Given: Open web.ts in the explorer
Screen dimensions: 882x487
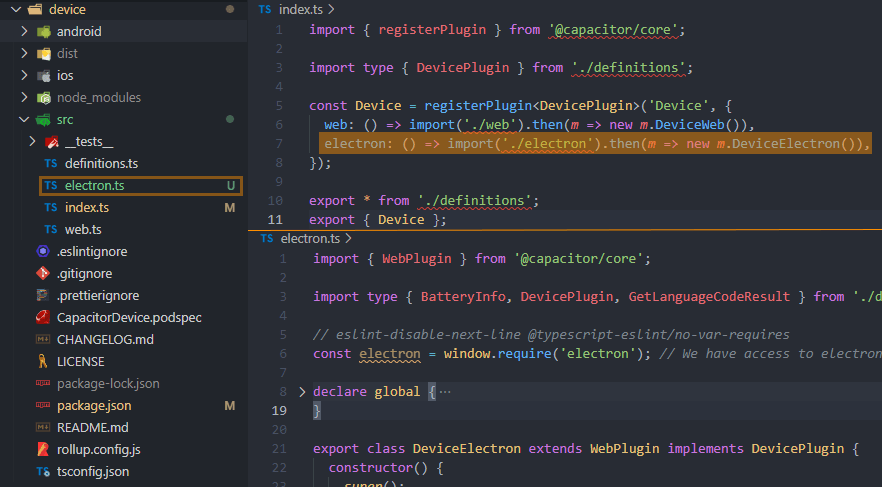Looking at the screenshot, I should click(83, 229).
